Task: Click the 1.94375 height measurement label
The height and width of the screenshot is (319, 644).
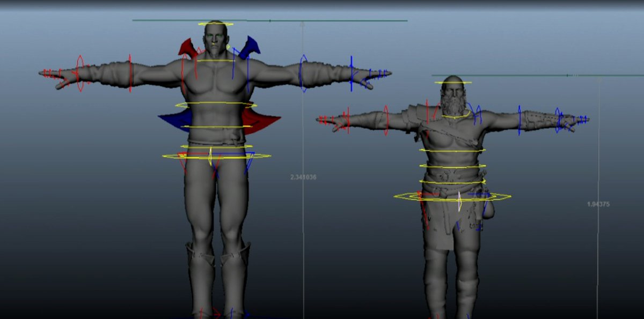Action: coord(598,204)
